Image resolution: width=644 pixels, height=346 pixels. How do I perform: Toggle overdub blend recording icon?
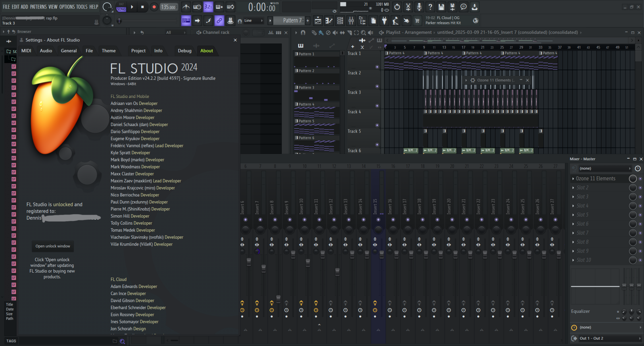pyautogui.click(x=219, y=7)
